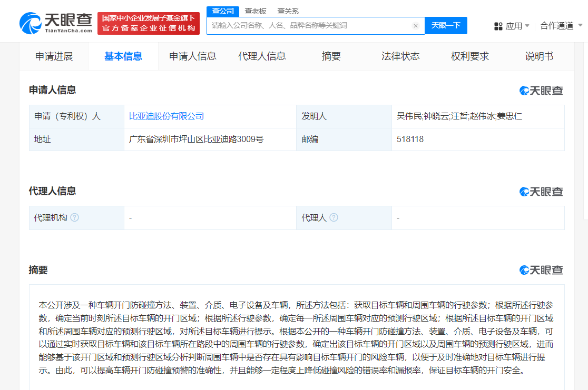Open the 合作通道 dropdown
The image size is (588, 390).
click(558, 26)
